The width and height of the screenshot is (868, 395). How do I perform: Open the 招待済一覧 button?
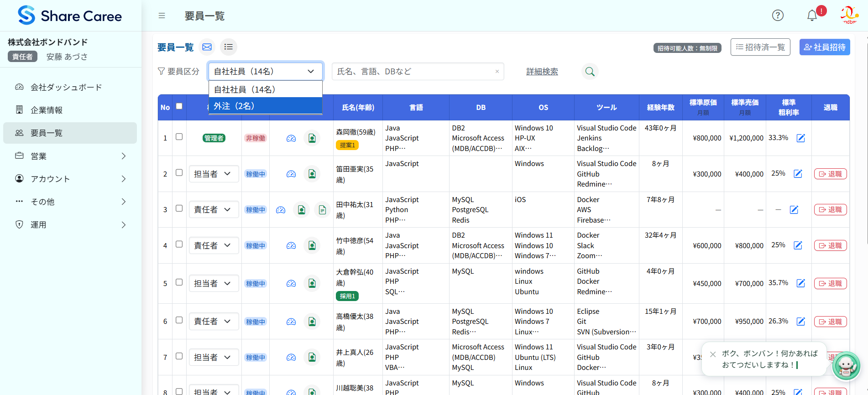(760, 47)
